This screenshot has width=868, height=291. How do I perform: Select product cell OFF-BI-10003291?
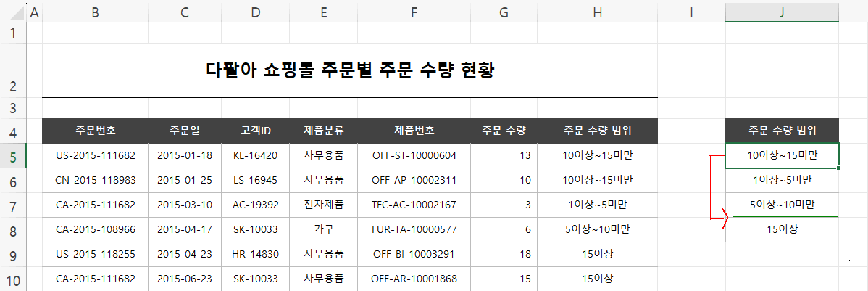tap(414, 254)
